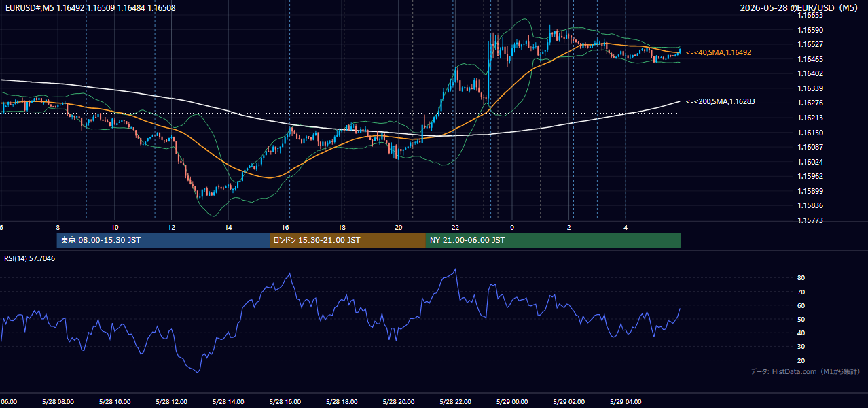Click the 5/28 20:00 date axis label
The width and height of the screenshot is (868, 408).
pyautogui.click(x=399, y=402)
